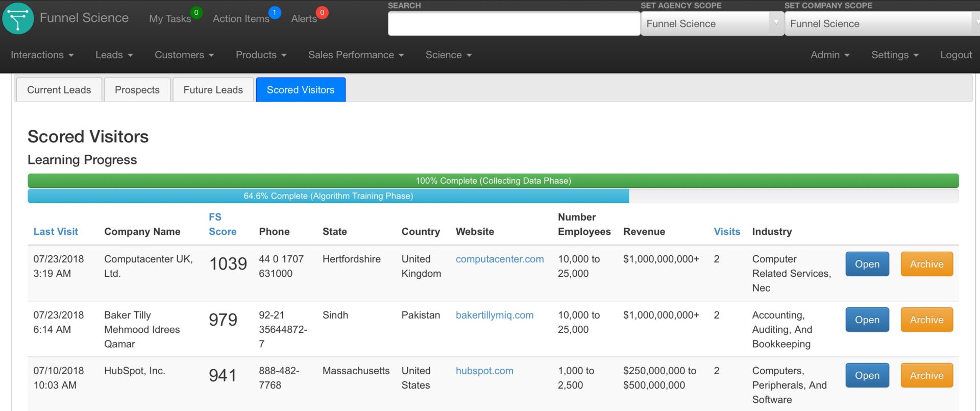Switch to Future Leads tab
980x411 pixels.
(x=213, y=90)
